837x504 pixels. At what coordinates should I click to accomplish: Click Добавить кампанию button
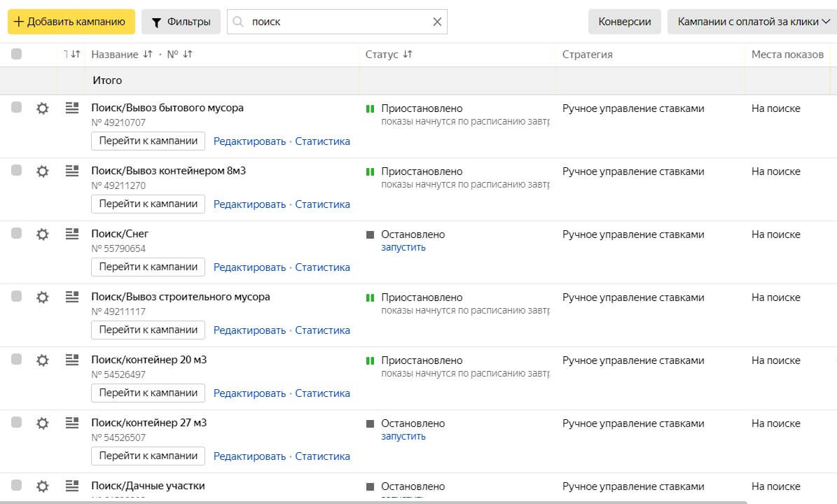71,22
